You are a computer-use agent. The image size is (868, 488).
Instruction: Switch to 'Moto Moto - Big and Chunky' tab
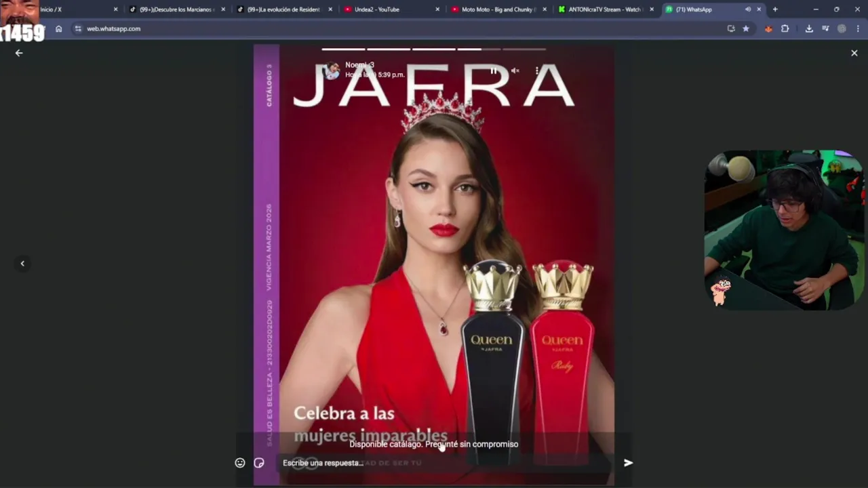click(498, 9)
